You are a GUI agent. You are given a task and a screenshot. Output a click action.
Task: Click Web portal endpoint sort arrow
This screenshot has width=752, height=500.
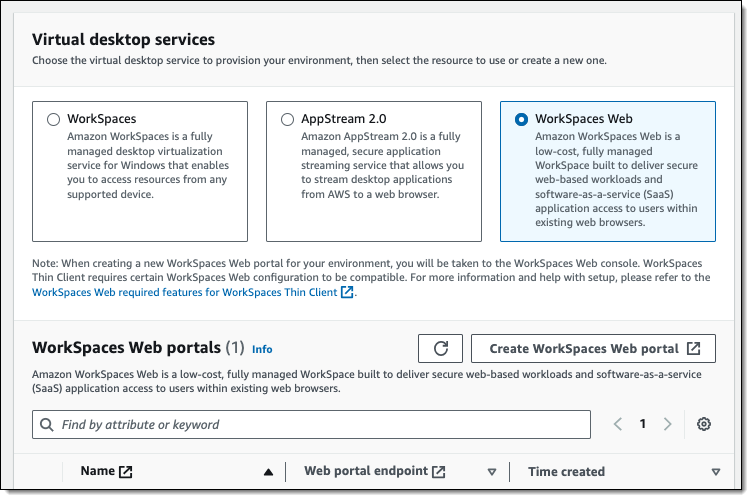pos(492,472)
